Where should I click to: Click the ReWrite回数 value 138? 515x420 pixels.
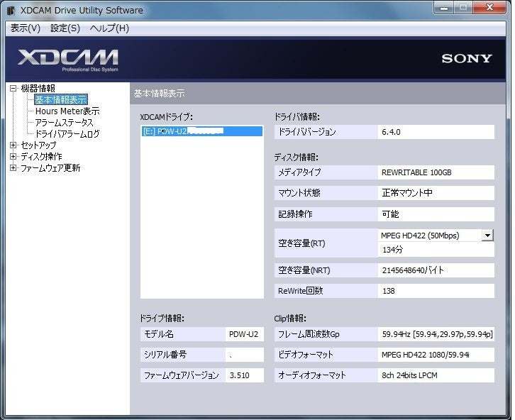click(x=436, y=291)
